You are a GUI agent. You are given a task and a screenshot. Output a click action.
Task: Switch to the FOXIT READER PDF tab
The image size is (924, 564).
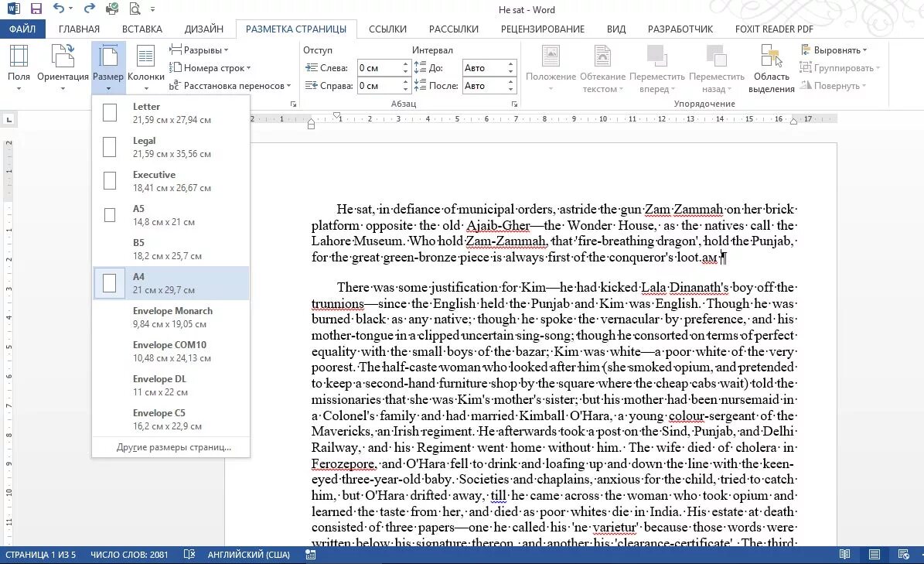pos(774,29)
